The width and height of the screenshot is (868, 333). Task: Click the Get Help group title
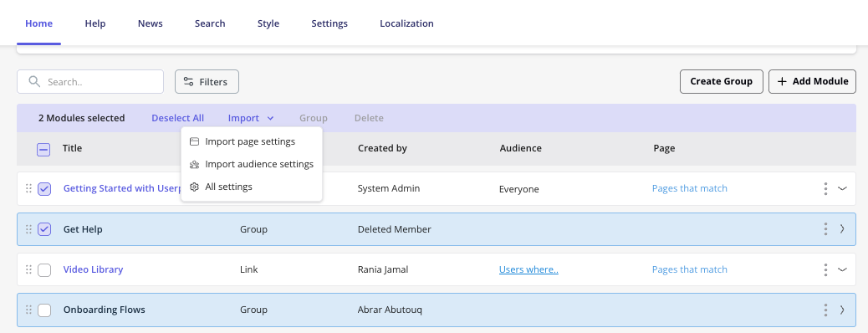(x=83, y=229)
